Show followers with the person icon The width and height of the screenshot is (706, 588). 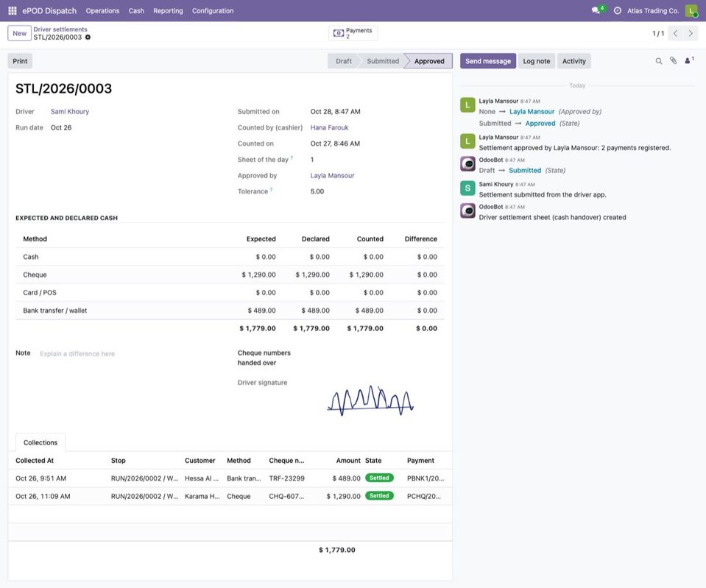[x=688, y=61]
